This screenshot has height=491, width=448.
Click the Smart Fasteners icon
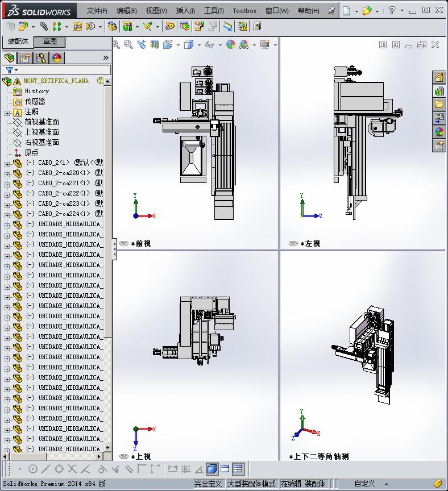pos(77,26)
